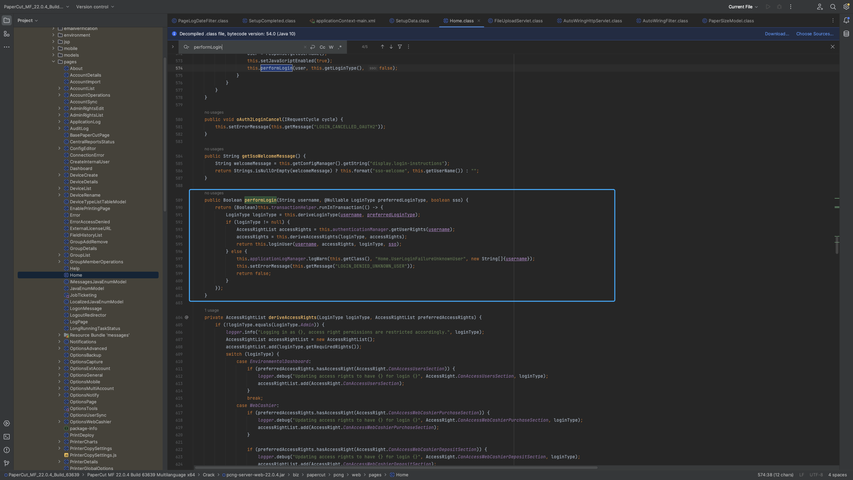Screen dimensions: 853x480
Task: Open the Terminal tool window icon
Action: point(7,436)
